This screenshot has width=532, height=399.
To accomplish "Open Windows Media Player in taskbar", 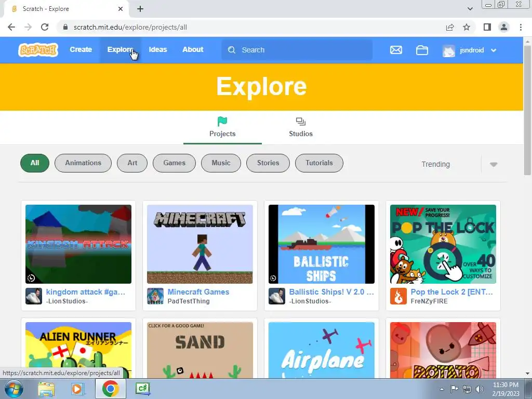I will (x=78, y=389).
